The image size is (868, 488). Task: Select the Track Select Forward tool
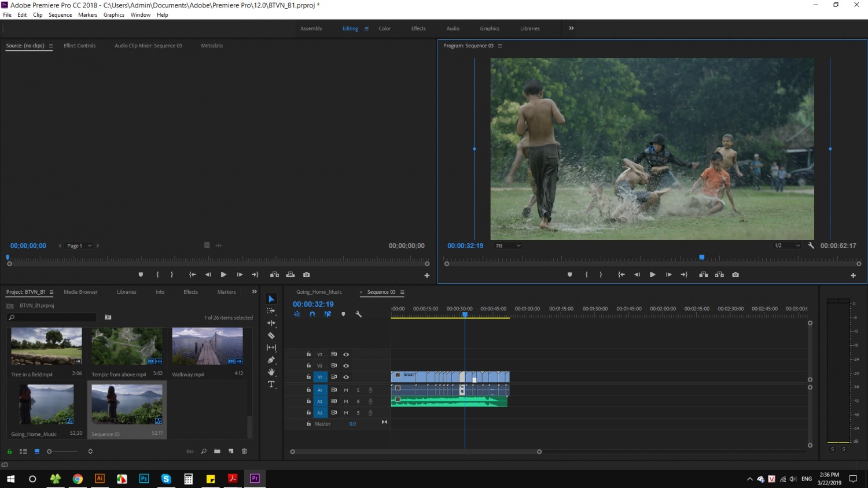pos(271,311)
